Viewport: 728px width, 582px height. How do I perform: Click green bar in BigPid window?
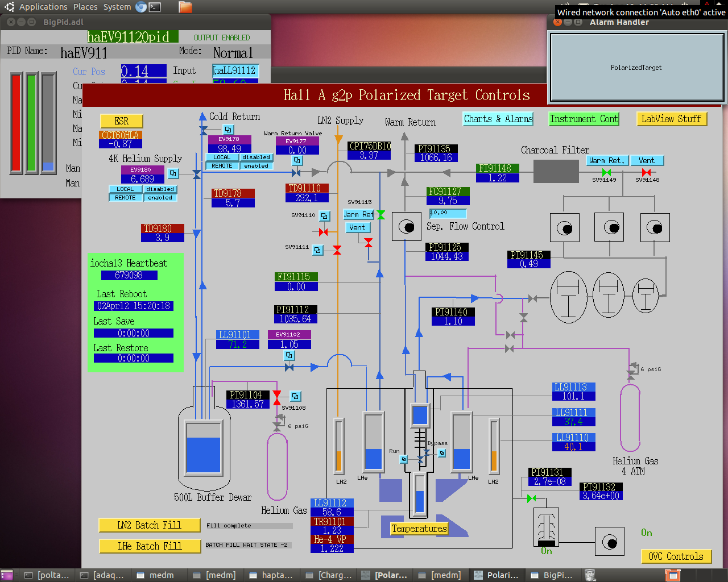pyautogui.click(x=31, y=122)
